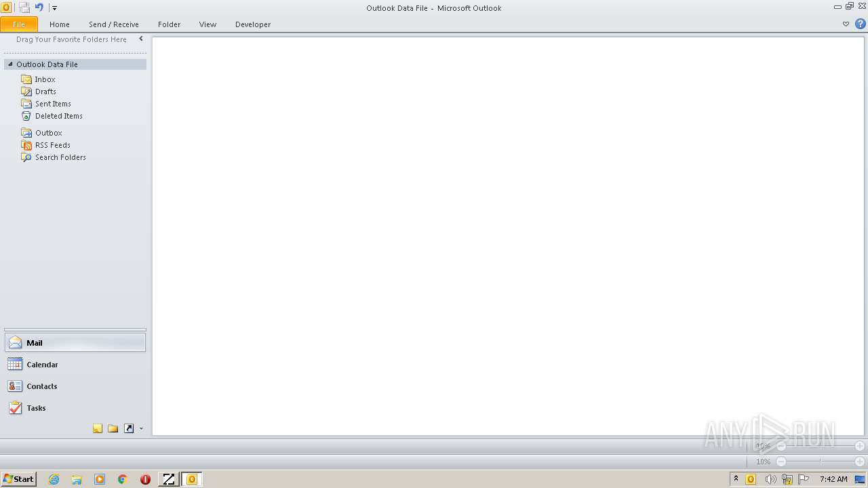
Task: Open the Customize Quick Access Toolbar dropdown
Action: pos(55,8)
